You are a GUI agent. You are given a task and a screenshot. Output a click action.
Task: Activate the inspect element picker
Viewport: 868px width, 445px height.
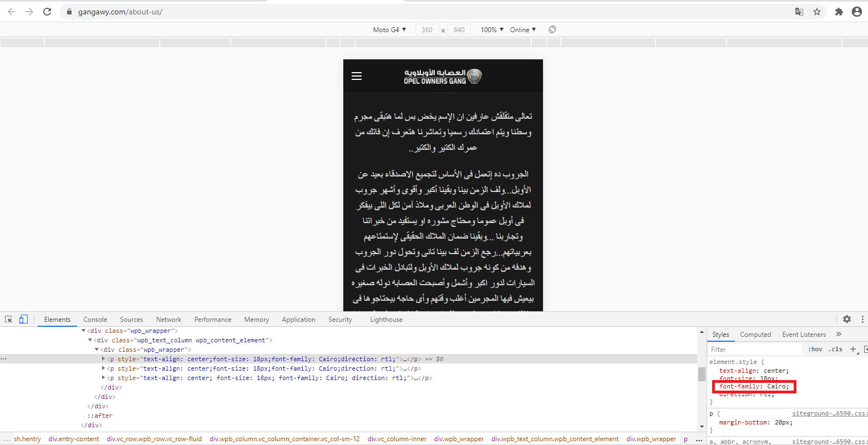9,319
